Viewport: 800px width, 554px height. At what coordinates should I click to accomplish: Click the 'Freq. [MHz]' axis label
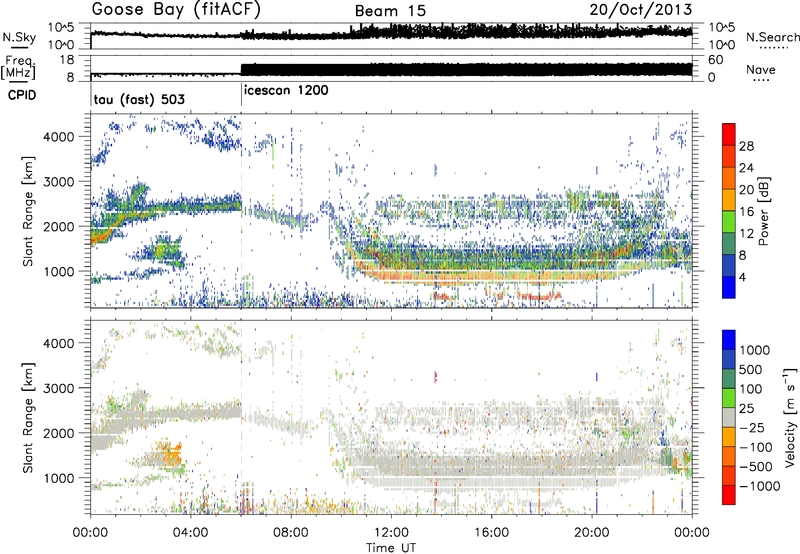(x=19, y=68)
